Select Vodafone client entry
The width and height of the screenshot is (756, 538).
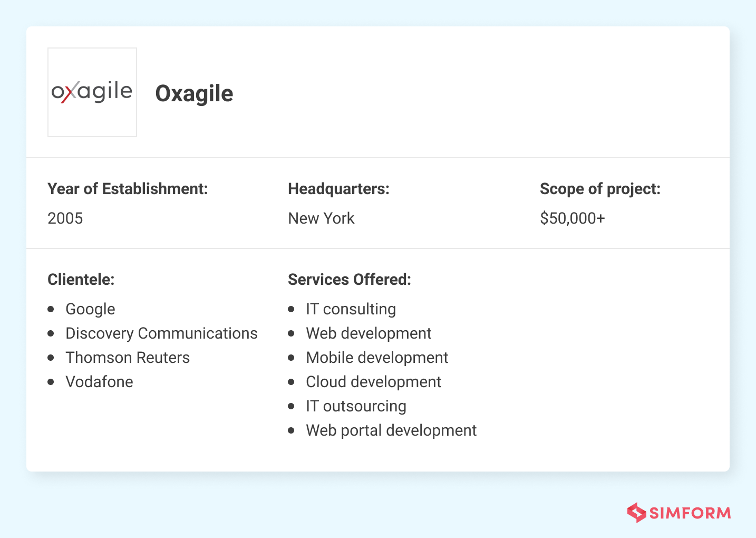99,382
